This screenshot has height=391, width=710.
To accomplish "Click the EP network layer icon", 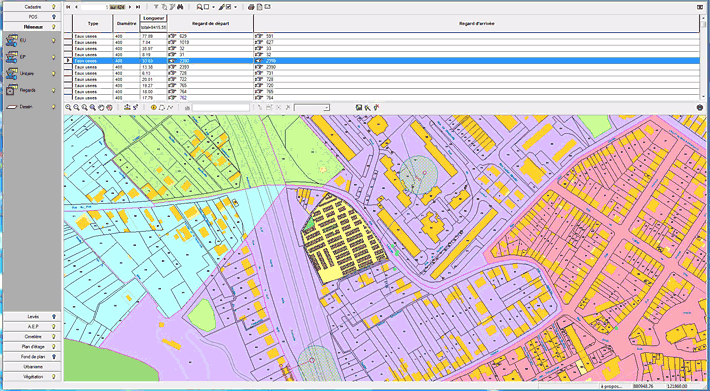I will 12,57.
